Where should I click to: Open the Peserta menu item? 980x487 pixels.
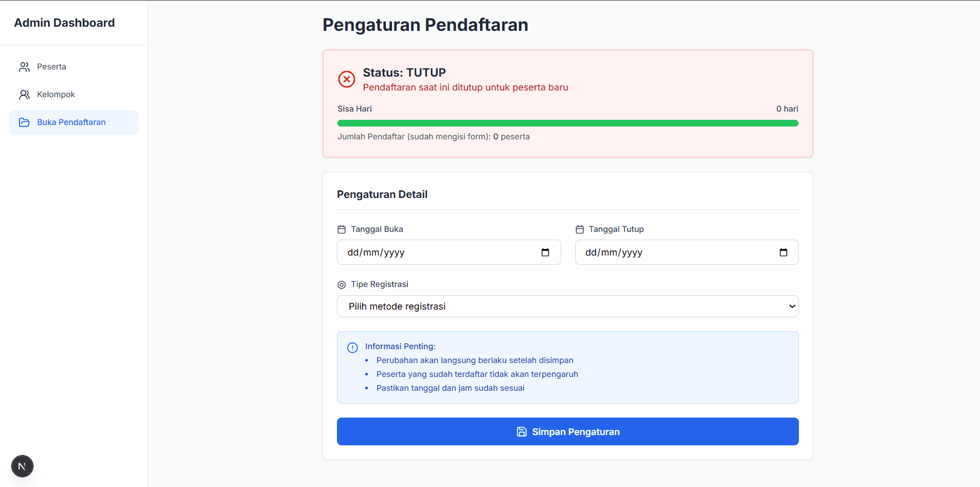point(74,67)
